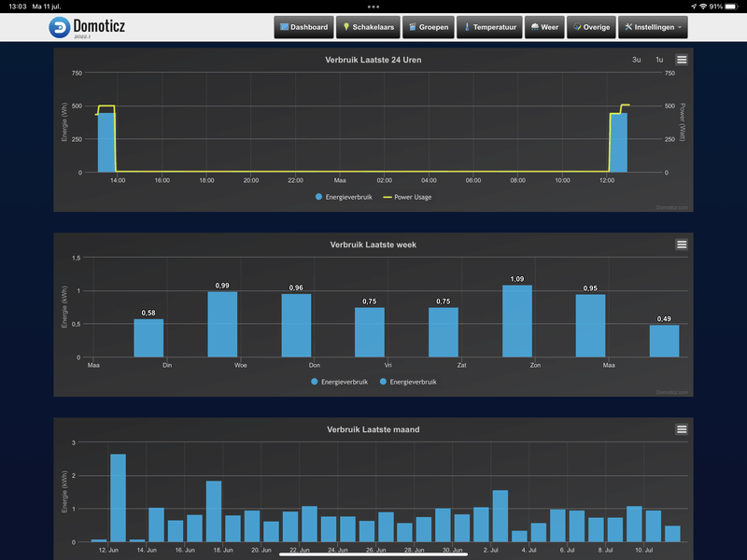The width and height of the screenshot is (747, 560).
Task: Click the Wi-Fi status icon
Action: pos(703,7)
